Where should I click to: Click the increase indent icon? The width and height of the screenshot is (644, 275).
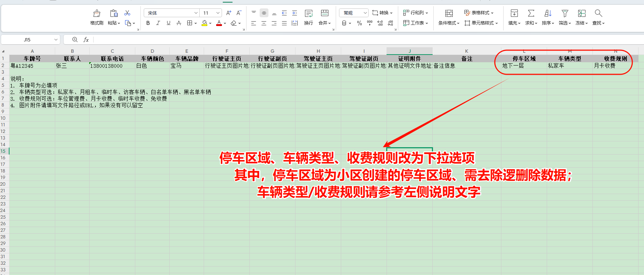[295, 13]
